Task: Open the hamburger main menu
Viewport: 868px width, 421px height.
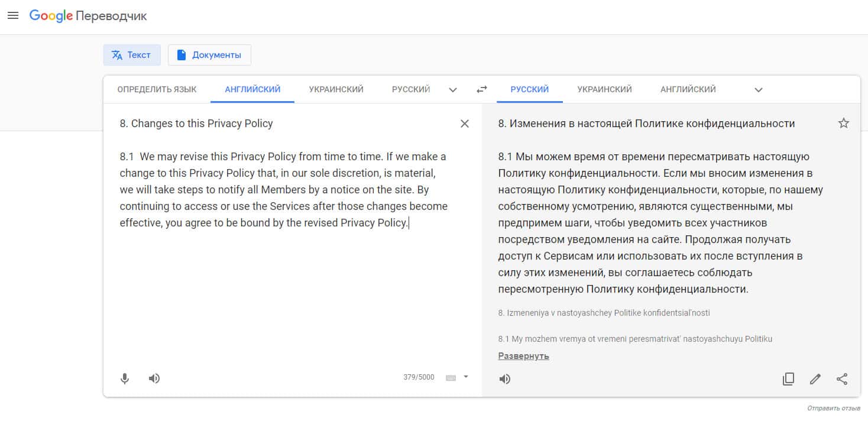Action: pyautogui.click(x=13, y=16)
